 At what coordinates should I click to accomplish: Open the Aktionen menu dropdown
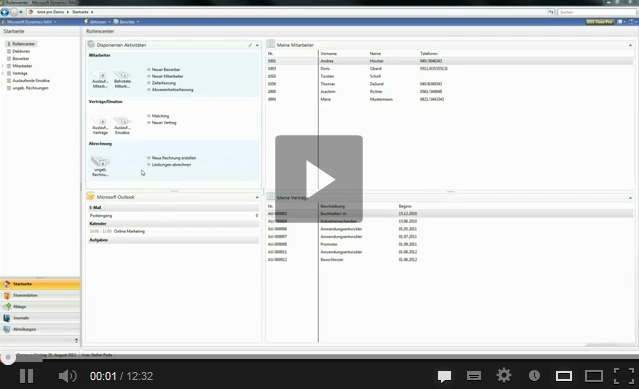point(97,22)
